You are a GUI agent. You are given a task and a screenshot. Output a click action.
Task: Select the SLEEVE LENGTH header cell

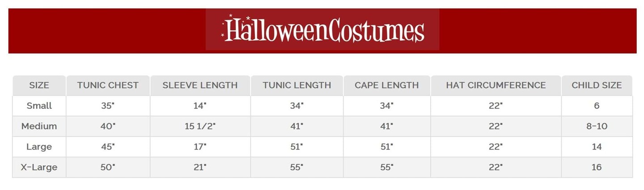coord(200,85)
